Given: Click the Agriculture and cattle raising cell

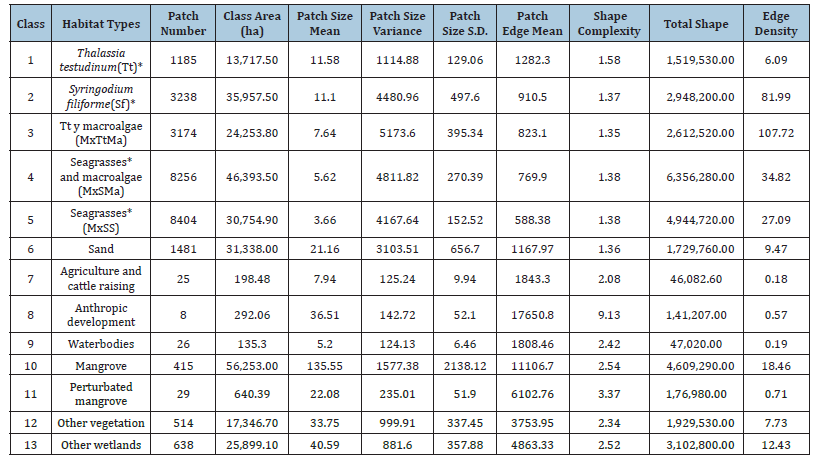Looking at the screenshot, I should click(x=100, y=277).
